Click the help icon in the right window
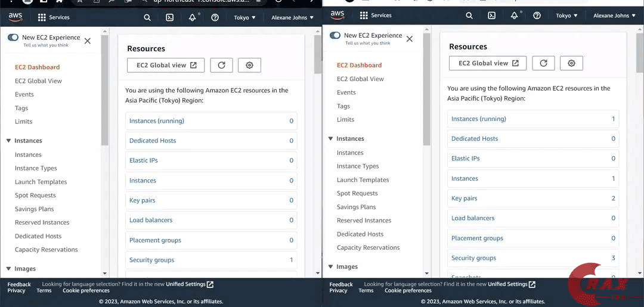644x307 pixels. tap(537, 16)
